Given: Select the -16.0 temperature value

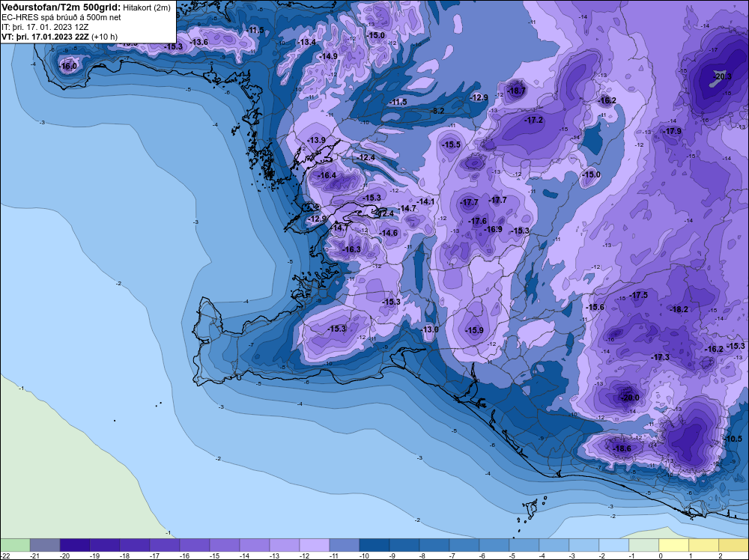Looking at the screenshot, I should point(68,66).
